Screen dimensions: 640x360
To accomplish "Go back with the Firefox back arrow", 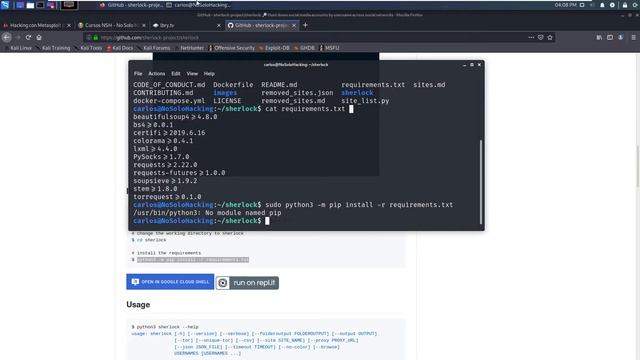I will (x=7, y=37).
